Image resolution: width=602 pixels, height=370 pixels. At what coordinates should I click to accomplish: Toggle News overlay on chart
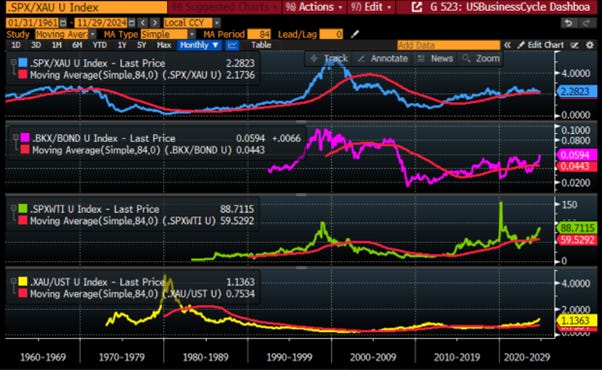pyautogui.click(x=436, y=58)
